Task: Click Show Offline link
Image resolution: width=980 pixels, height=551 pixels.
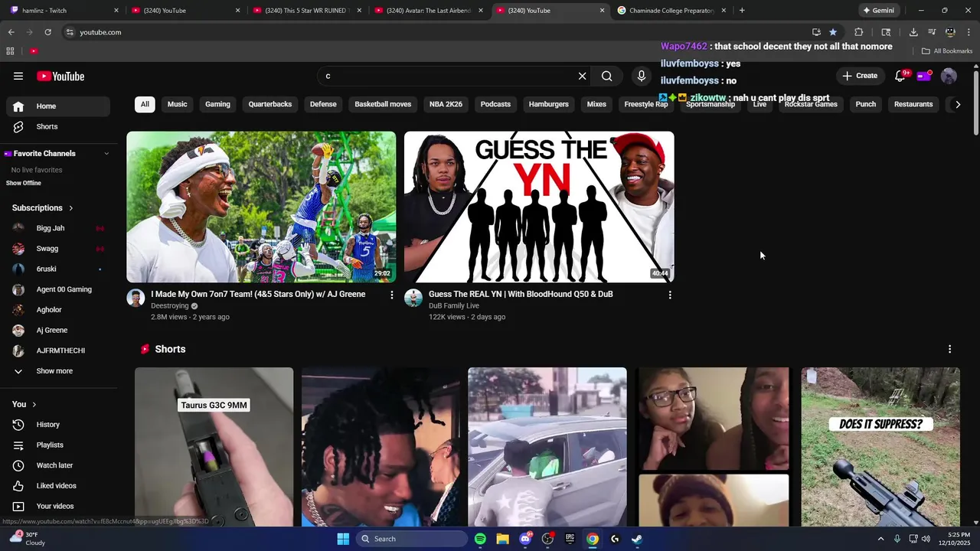Action: click(24, 183)
